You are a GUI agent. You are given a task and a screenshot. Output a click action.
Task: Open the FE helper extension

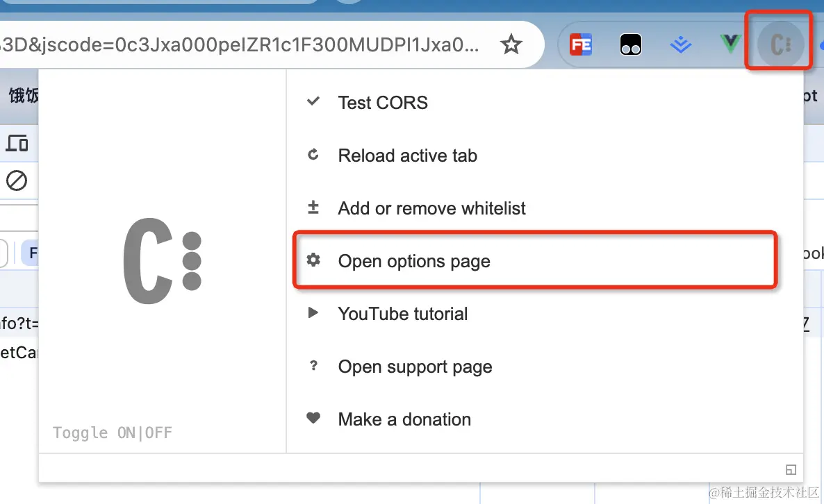(x=581, y=44)
